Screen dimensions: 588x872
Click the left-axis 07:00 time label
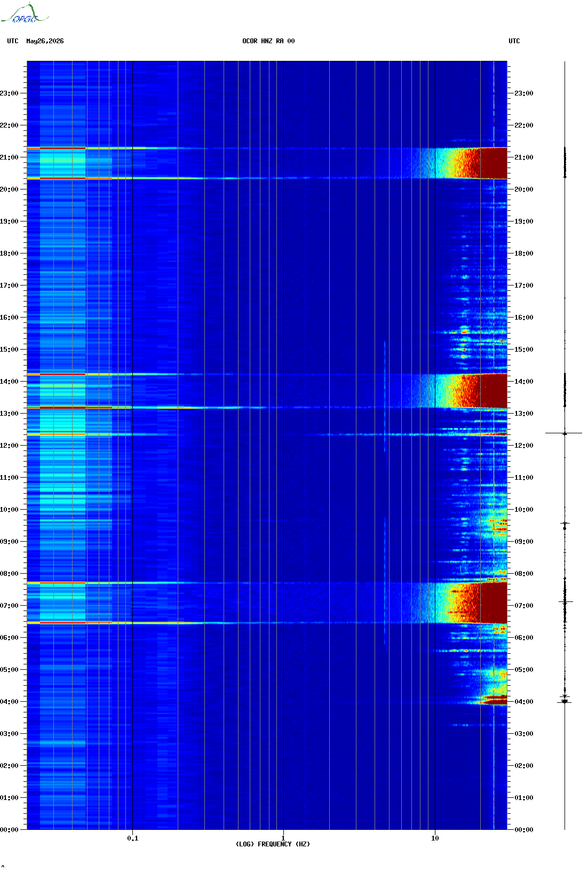click(x=9, y=606)
